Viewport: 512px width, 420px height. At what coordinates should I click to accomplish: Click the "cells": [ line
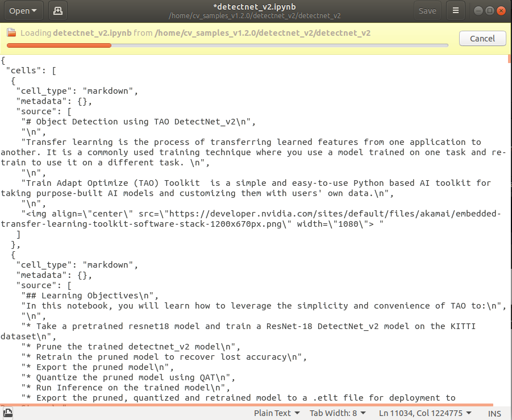31,70
